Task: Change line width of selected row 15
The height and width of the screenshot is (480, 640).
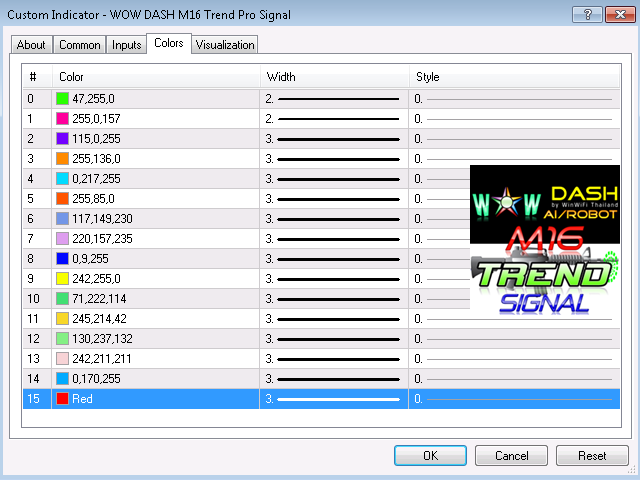Action: (x=334, y=399)
